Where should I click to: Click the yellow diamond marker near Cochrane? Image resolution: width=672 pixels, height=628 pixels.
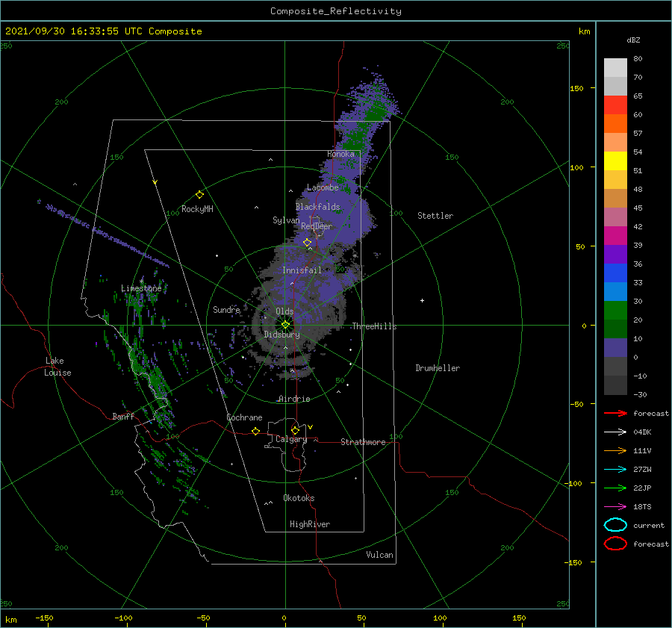[256, 431]
